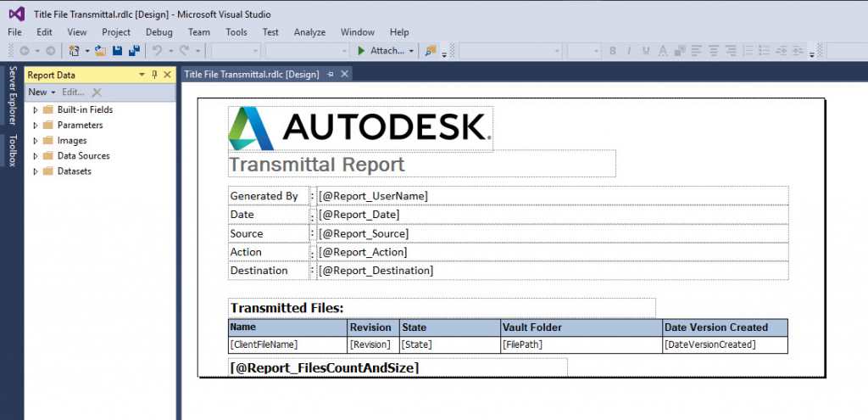Select the [@Report_FilesCountAndSize] text box
The image size is (868, 420).
point(398,367)
